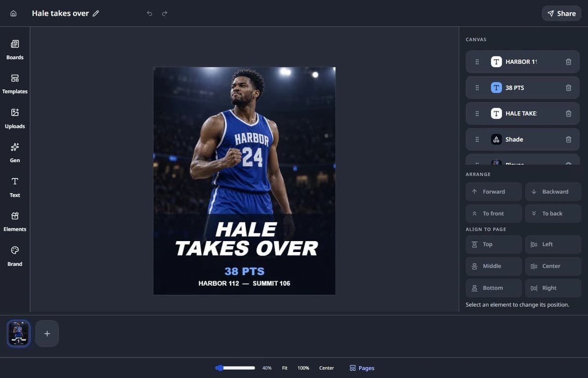This screenshot has width=588, height=378.
Task: Delete the HALE TAKE layer
Action: tap(569, 114)
